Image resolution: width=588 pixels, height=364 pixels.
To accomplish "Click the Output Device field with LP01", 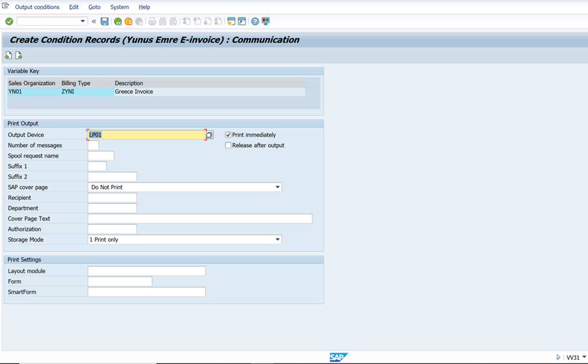I will 147,134.
